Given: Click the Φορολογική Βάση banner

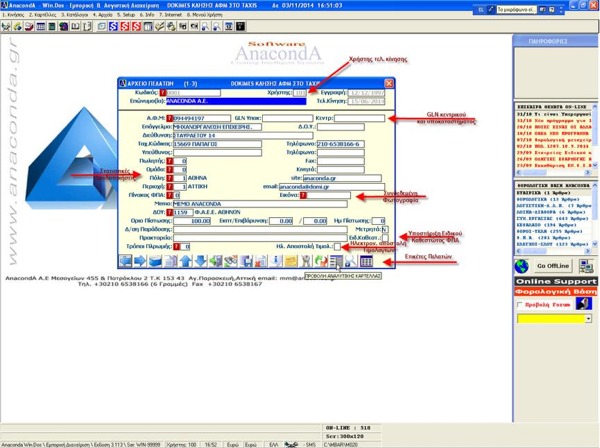Looking at the screenshot, I should tap(556, 292).
